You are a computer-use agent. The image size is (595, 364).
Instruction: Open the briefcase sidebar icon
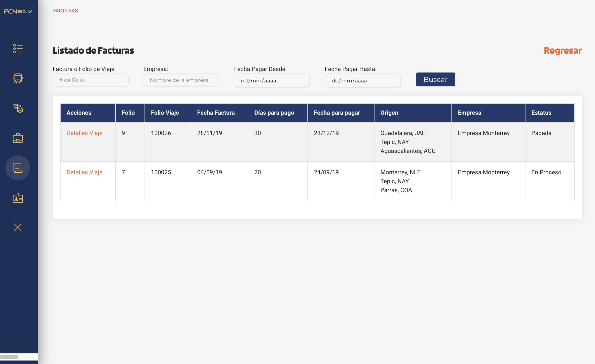[x=18, y=138]
